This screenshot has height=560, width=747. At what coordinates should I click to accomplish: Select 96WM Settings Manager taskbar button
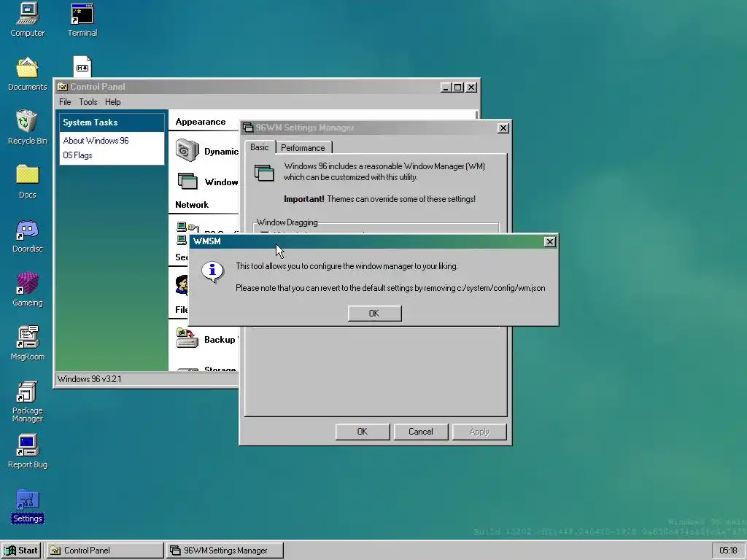pos(225,551)
